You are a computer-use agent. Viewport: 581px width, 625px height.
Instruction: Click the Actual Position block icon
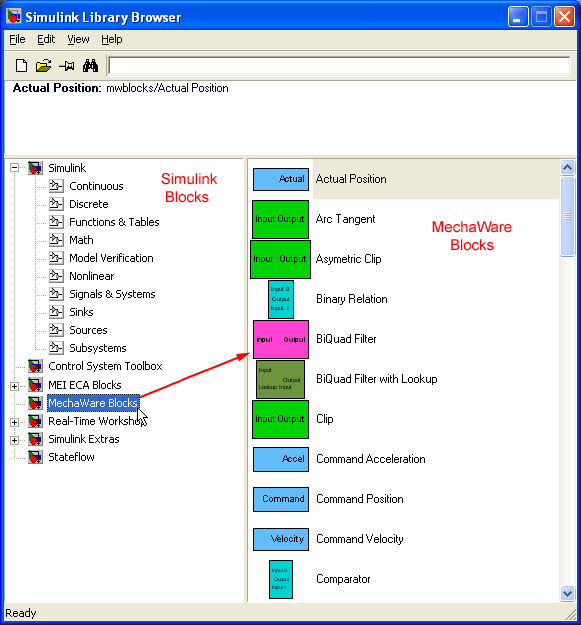click(x=281, y=179)
